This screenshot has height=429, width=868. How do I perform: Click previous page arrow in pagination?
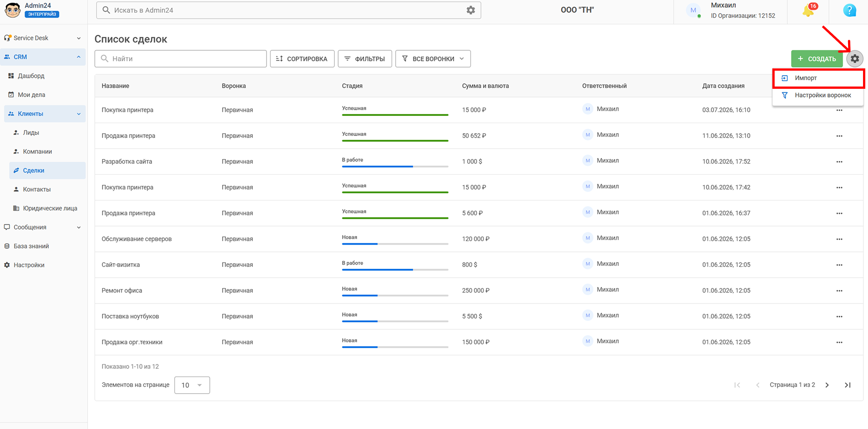tap(758, 385)
